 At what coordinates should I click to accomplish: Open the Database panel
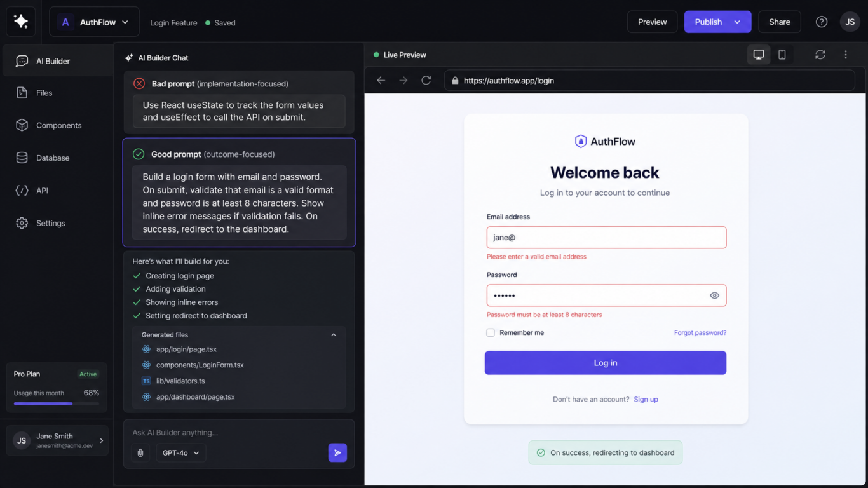click(43, 158)
